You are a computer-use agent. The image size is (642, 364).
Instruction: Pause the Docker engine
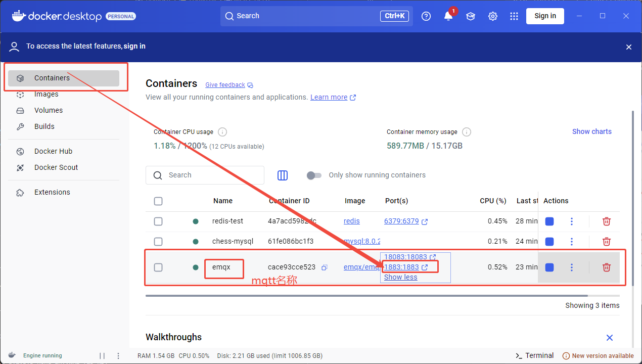(102, 356)
